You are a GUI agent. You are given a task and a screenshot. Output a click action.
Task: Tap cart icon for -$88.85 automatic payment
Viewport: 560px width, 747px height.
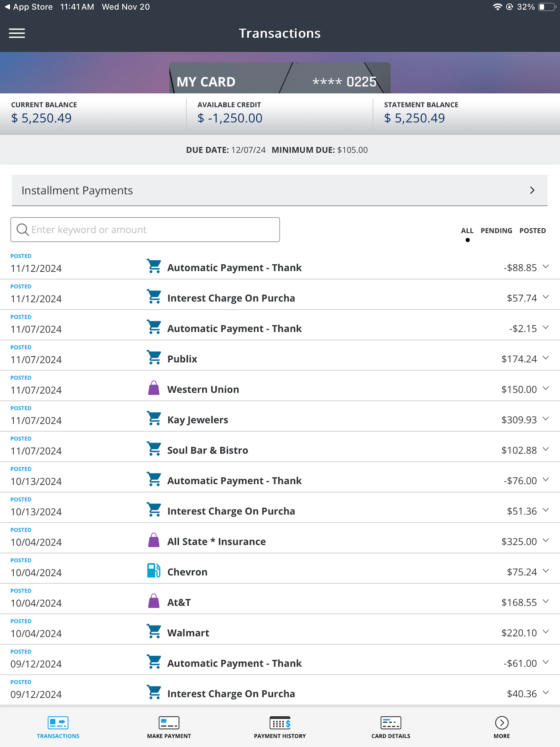pyautogui.click(x=154, y=266)
